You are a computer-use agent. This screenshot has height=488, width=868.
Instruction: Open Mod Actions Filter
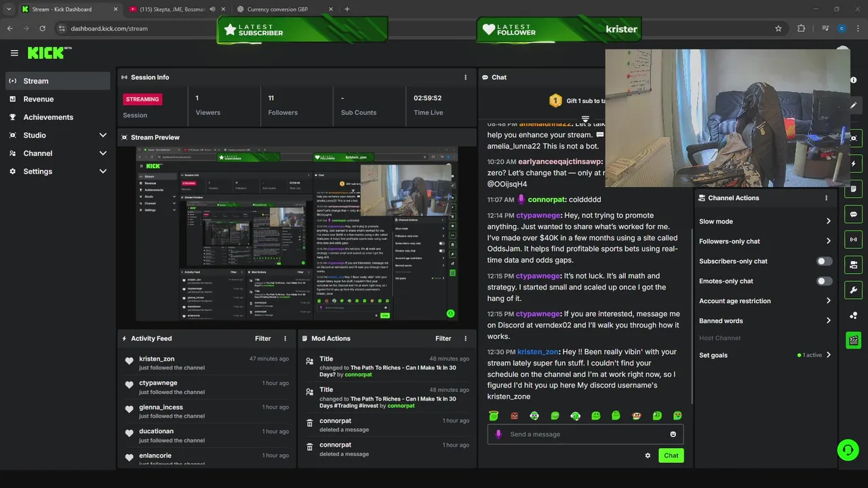pos(443,338)
